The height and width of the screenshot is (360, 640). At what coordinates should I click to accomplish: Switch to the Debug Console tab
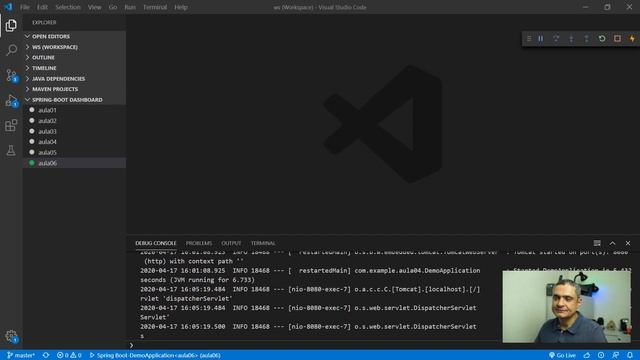(156, 243)
